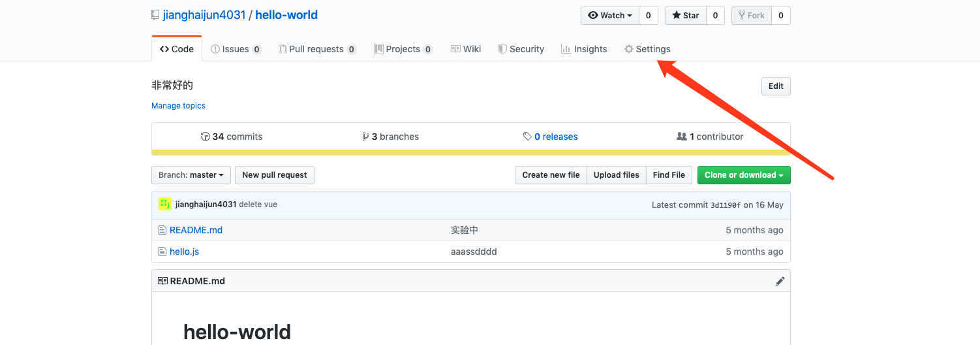Open the Issues tab
The image size is (980, 345).
[x=236, y=49]
